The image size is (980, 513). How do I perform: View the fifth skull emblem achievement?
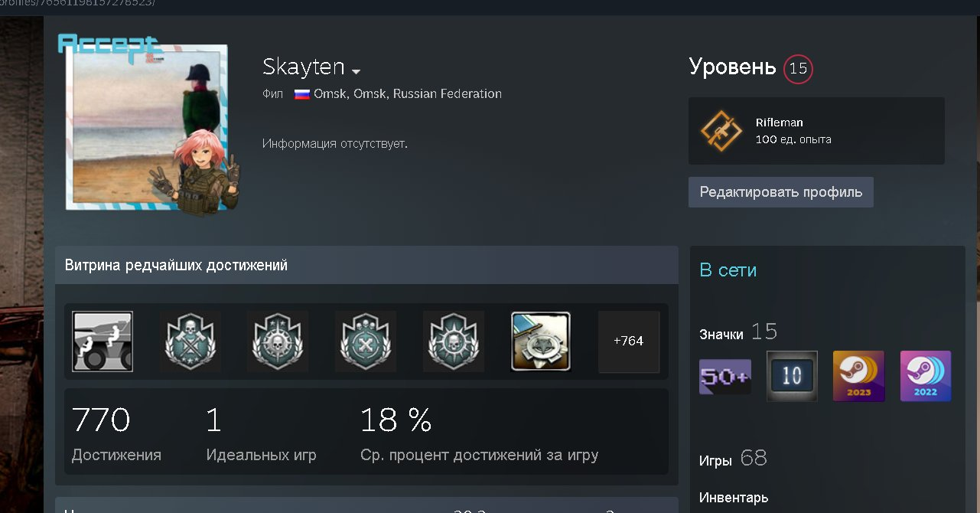[x=454, y=341]
